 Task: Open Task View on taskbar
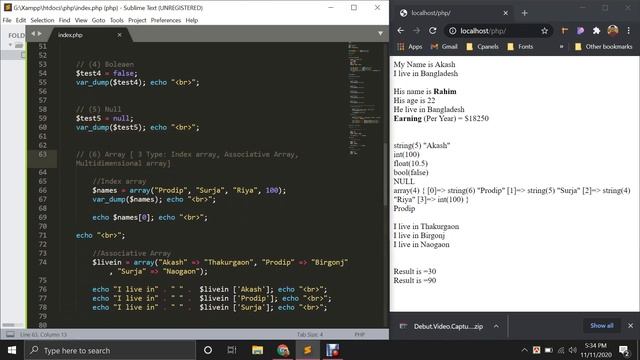tap(232, 350)
